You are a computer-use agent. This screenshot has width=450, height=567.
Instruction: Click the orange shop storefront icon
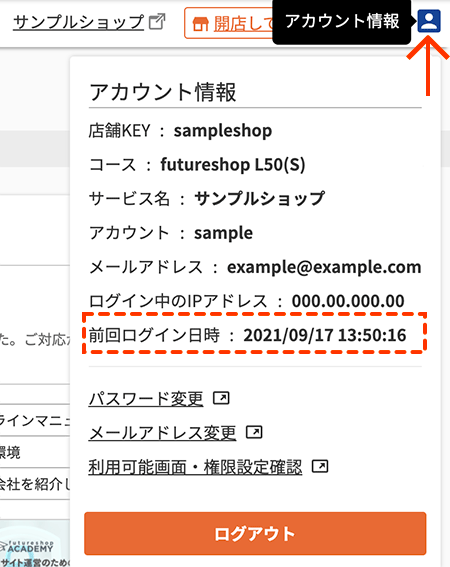(x=201, y=24)
